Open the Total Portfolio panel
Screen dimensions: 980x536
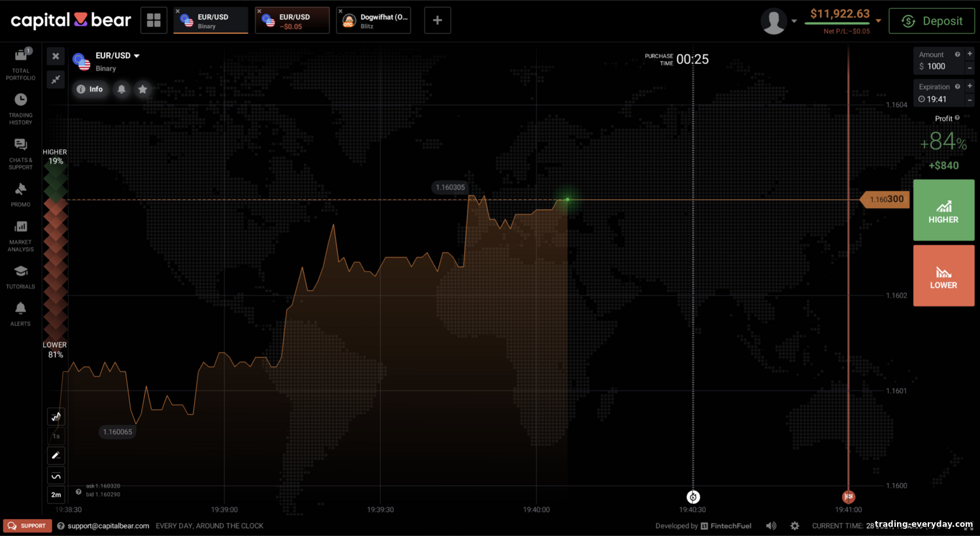[20, 64]
